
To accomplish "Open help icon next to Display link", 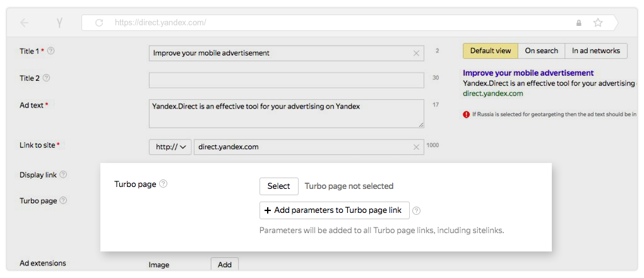I will coord(63,175).
